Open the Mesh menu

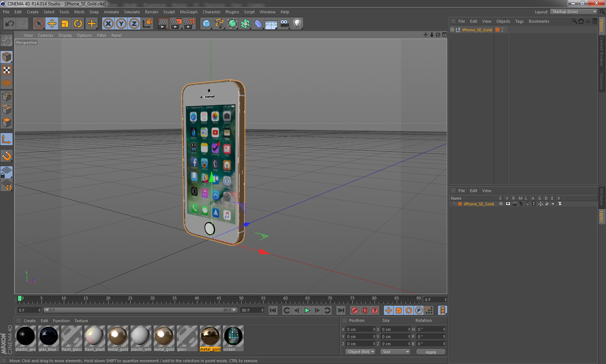pos(79,12)
